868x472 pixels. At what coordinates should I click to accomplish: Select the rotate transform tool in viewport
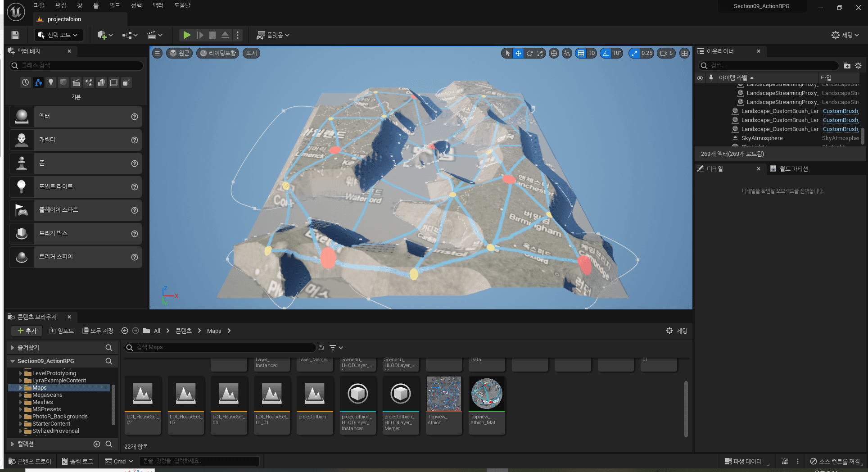(529, 53)
